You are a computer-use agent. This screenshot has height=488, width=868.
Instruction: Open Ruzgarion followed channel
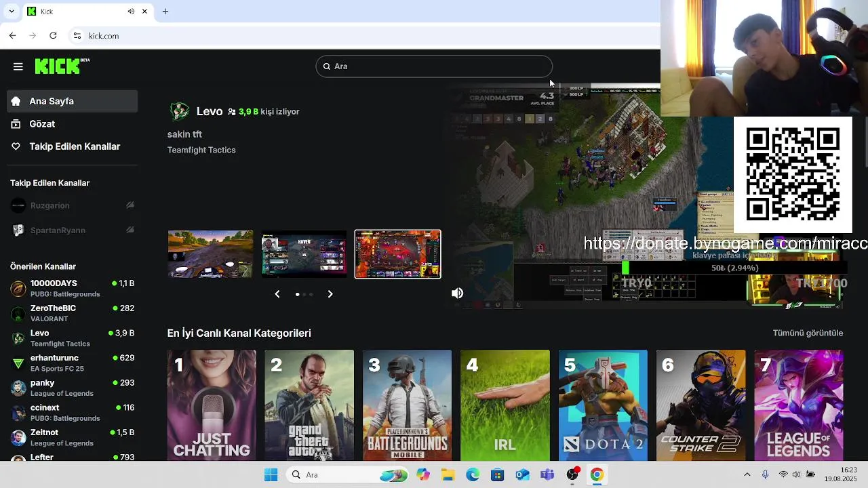pos(72,205)
